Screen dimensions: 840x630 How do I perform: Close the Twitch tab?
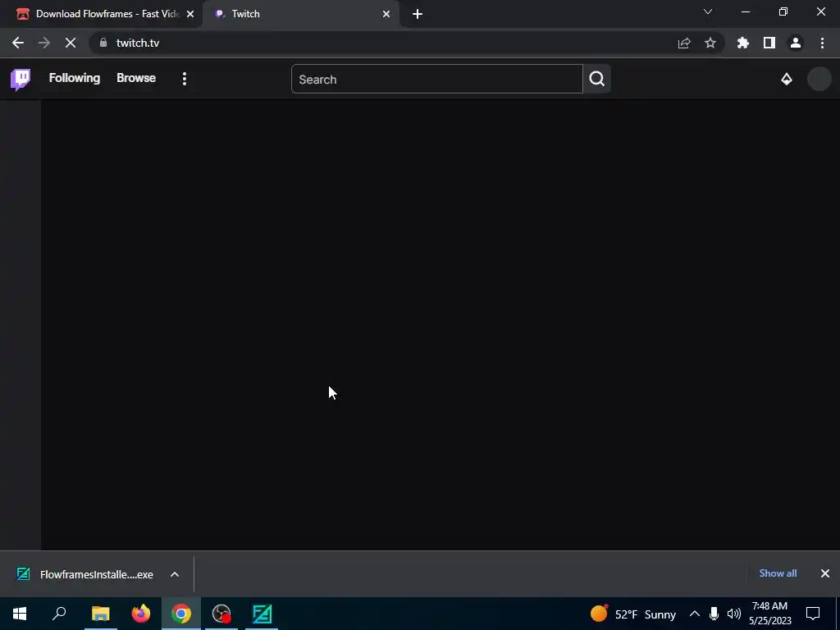tap(386, 14)
